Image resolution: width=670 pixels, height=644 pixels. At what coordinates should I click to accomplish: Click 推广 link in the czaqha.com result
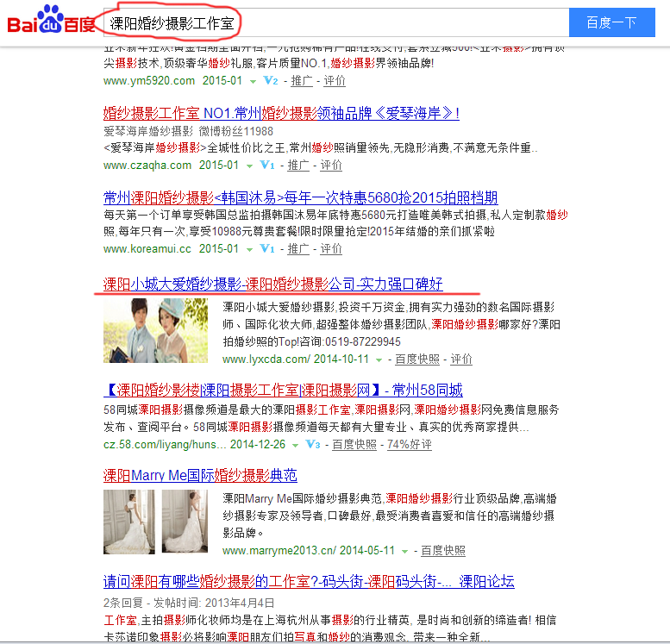tap(298, 165)
